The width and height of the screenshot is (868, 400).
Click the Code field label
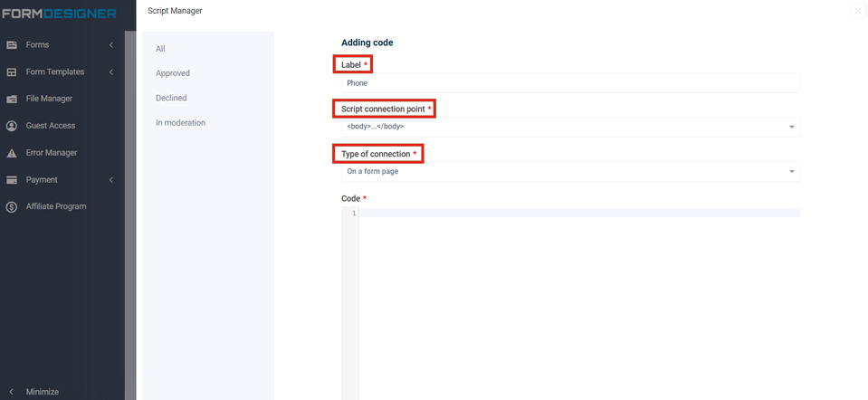351,198
